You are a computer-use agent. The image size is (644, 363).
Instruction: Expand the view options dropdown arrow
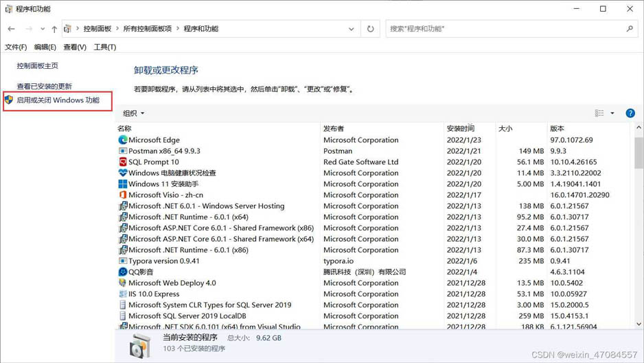[x=612, y=113]
